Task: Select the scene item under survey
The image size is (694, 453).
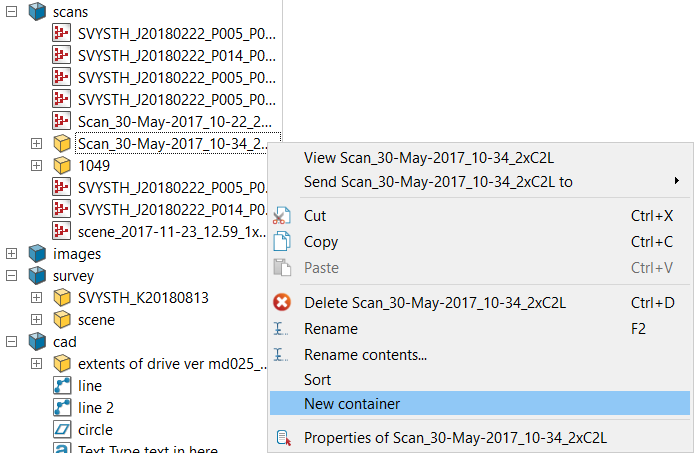Action: point(96,320)
